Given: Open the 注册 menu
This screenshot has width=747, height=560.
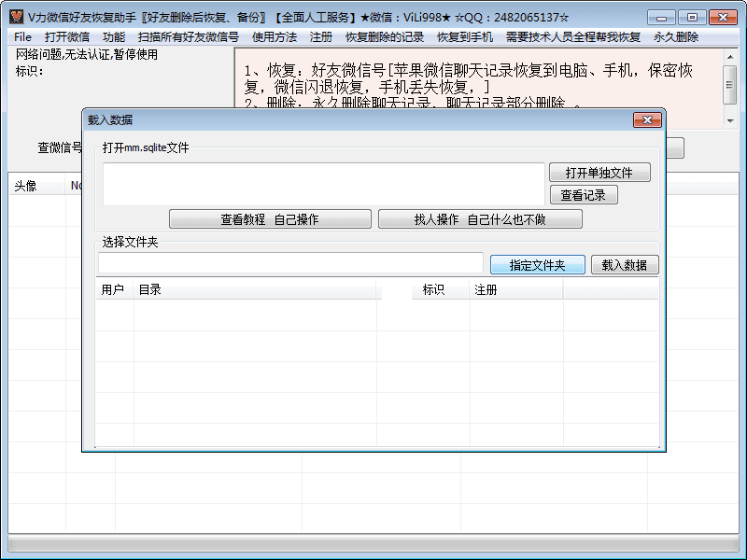Looking at the screenshot, I should tap(320, 37).
